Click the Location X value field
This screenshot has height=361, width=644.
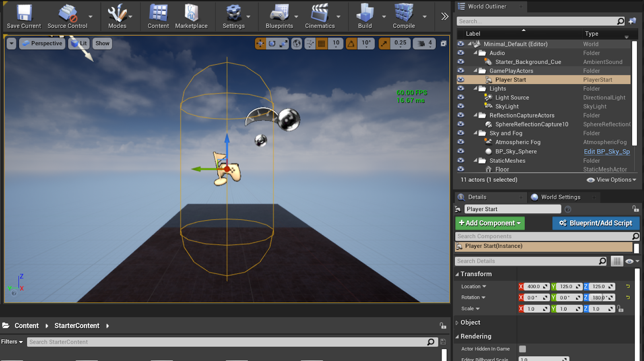[533, 286]
